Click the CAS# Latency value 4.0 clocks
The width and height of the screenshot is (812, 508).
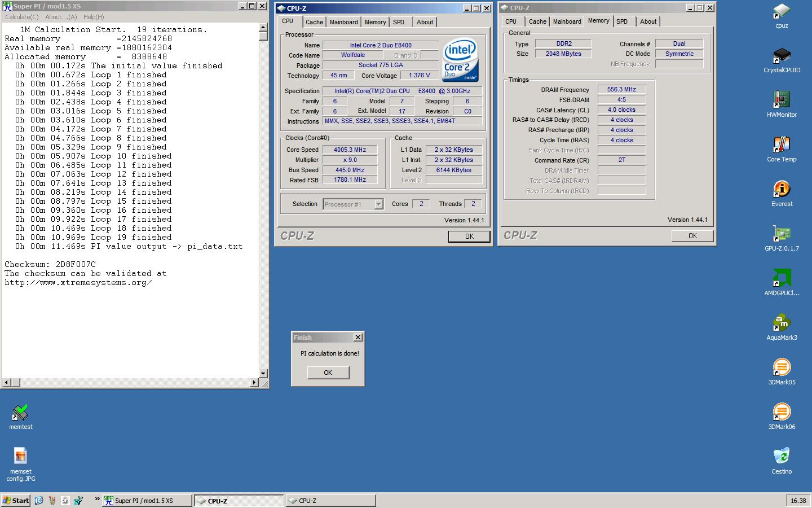[x=621, y=110]
